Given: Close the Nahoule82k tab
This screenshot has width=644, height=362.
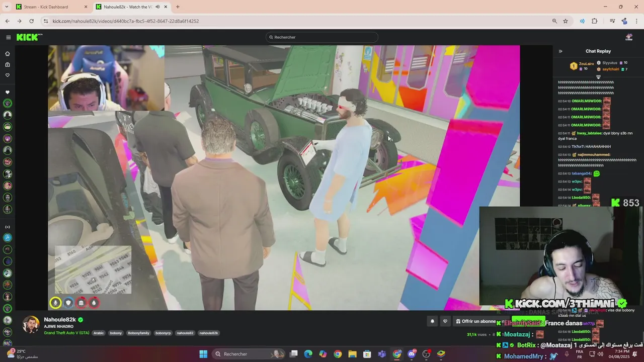Looking at the screenshot, I should [166, 7].
